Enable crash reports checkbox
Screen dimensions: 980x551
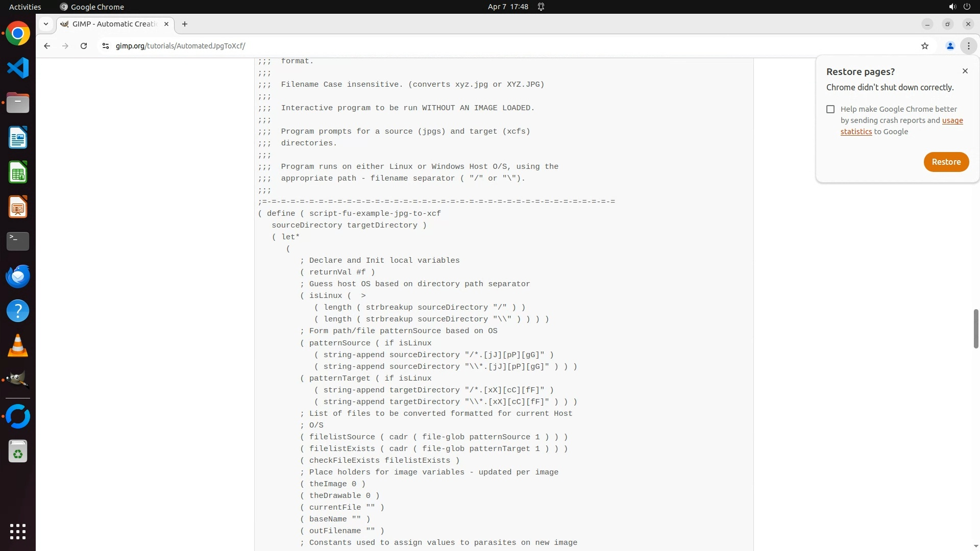(830, 109)
